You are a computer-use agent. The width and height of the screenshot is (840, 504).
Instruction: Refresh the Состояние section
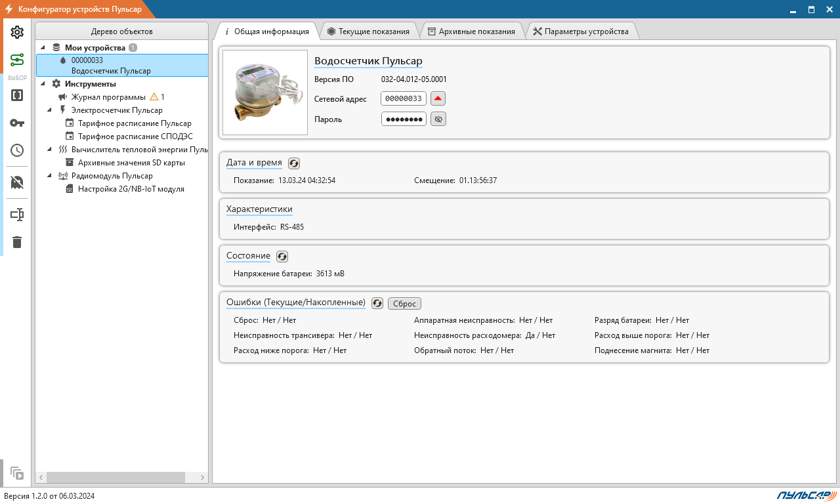(282, 256)
